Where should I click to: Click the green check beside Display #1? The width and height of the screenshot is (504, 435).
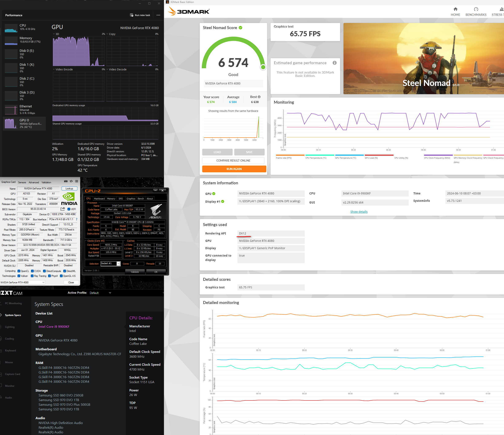(222, 201)
